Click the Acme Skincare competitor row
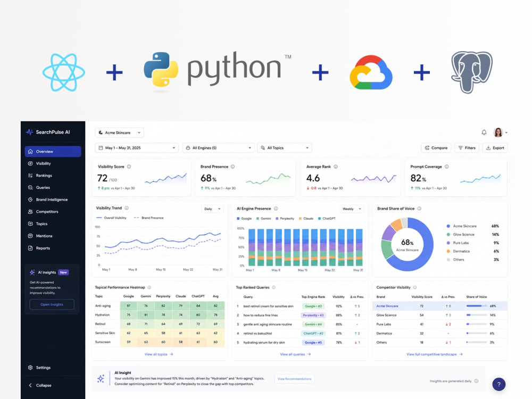532x399 pixels. (x=440, y=306)
